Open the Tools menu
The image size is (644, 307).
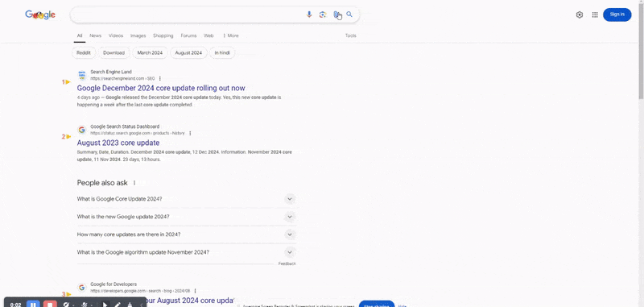(x=351, y=35)
